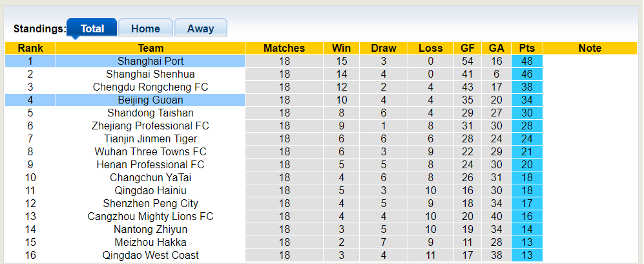Click Shenzhen Peng City team

(x=151, y=203)
